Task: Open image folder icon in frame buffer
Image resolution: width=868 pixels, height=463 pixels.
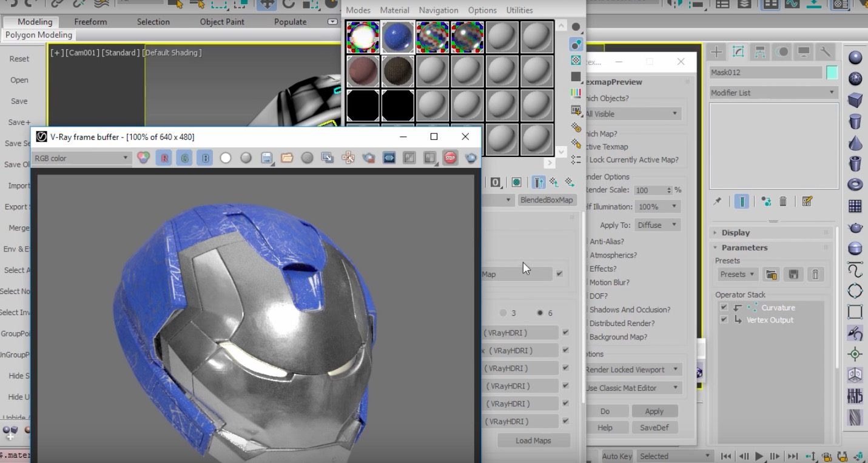Action: click(x=287, y=158)
